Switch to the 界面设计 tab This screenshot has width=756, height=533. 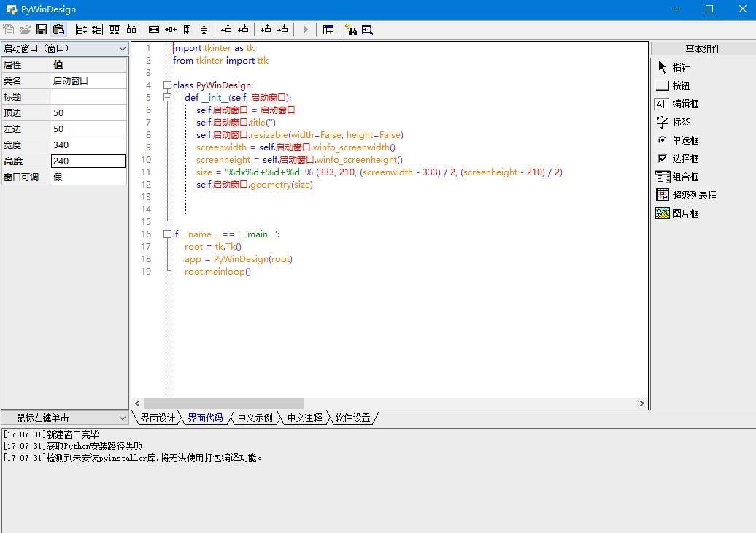point(157,418)
